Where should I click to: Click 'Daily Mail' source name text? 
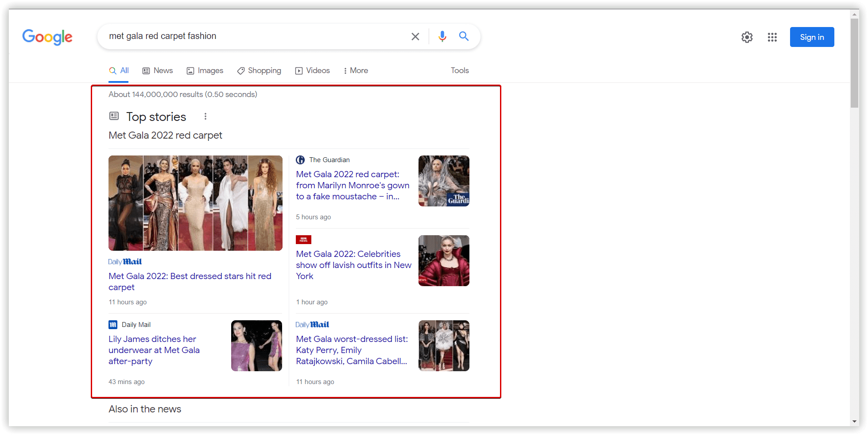click(136, 325)
